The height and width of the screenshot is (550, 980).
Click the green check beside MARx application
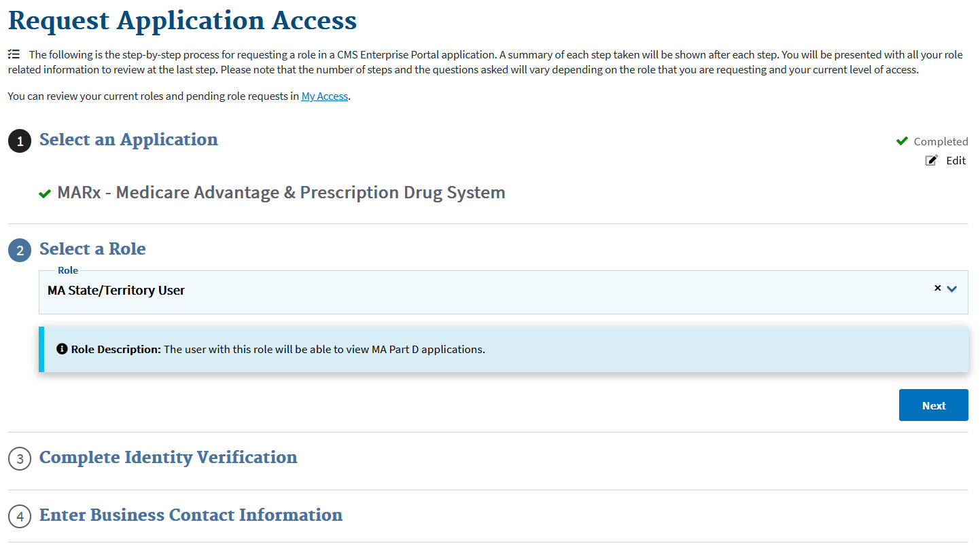45,194
